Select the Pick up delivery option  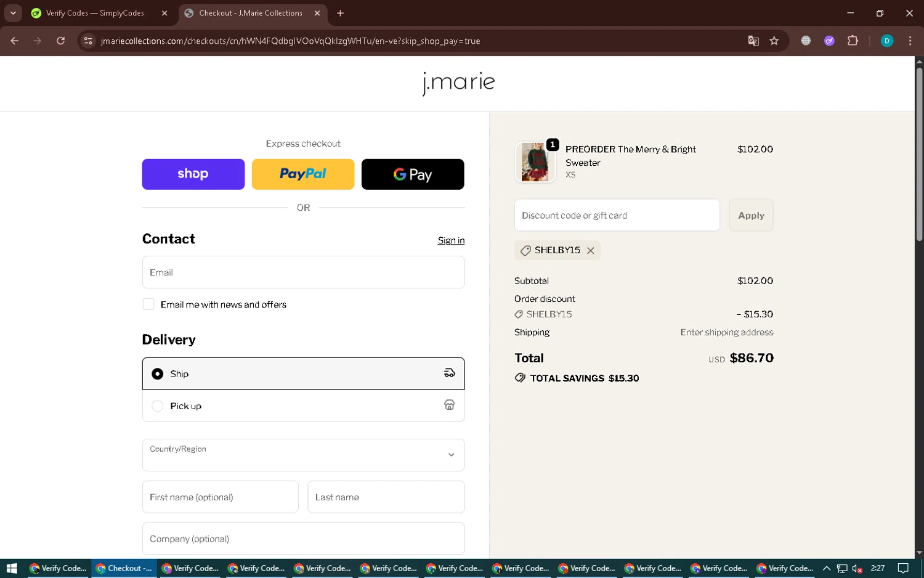point(303,405)
